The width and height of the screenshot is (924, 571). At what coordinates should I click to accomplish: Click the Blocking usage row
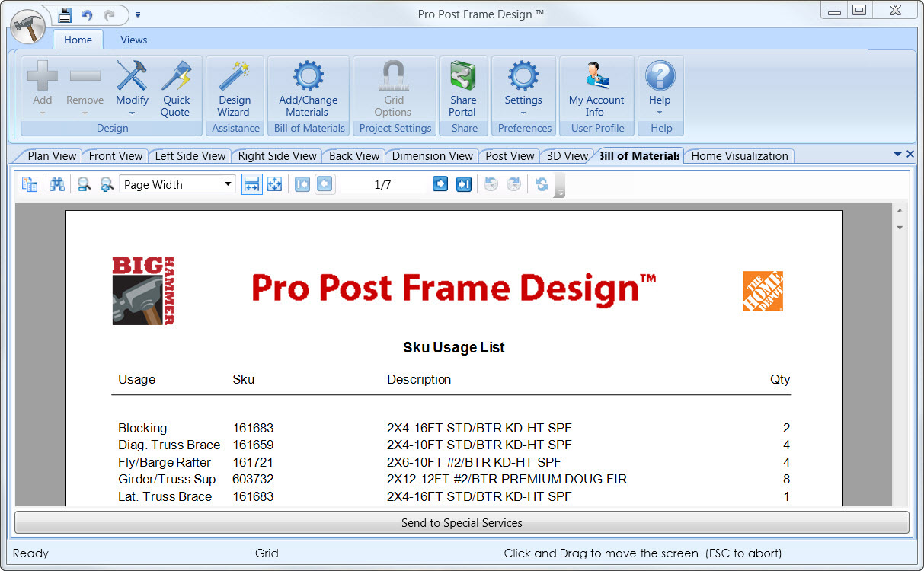[142, 428]
